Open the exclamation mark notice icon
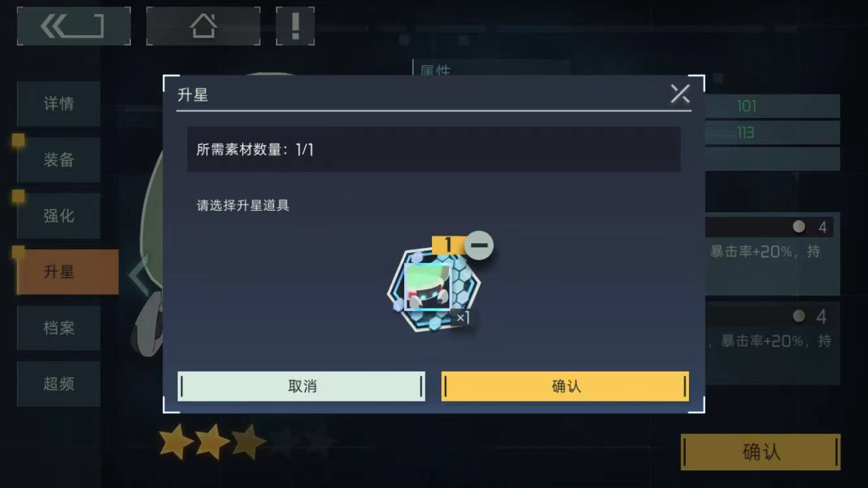 [x=295, y=27]
